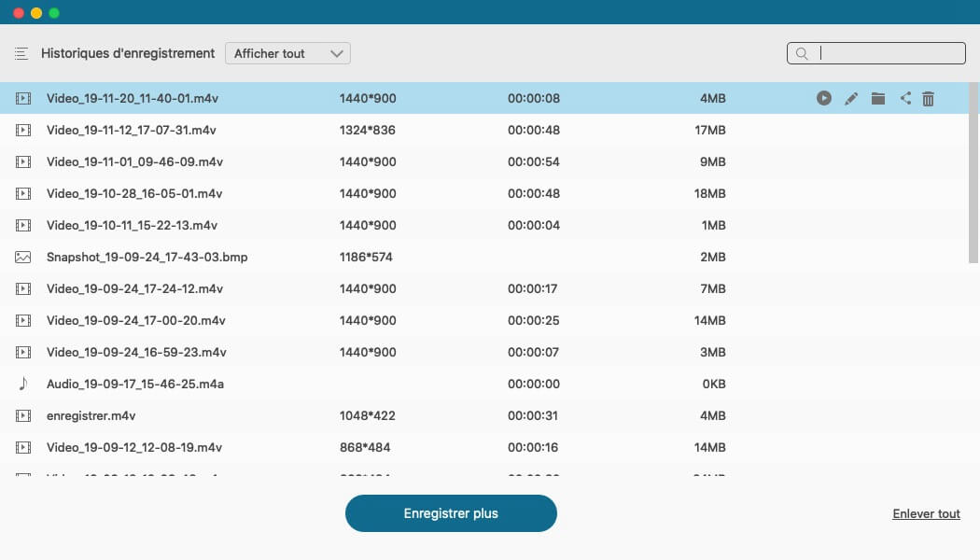The height and width of the screenshot is (560, 980).
Task: Share the selected recording
Action: pos(905,98)
